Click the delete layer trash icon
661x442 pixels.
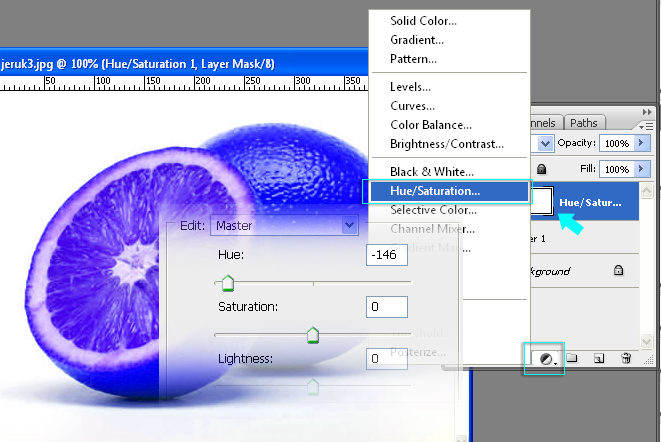click(626, 358)
